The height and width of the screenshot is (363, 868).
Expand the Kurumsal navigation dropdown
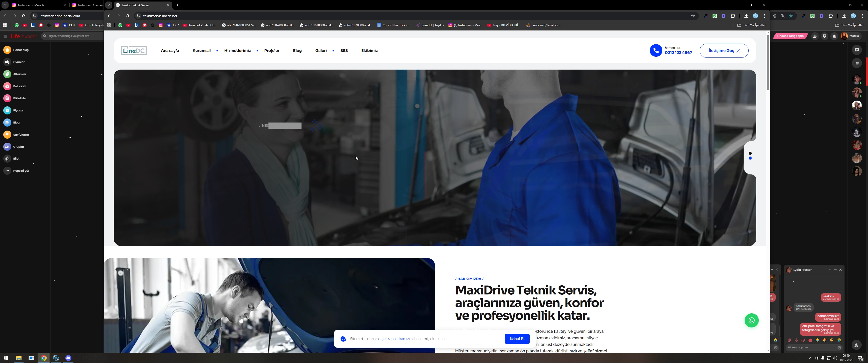click(202, 50)
